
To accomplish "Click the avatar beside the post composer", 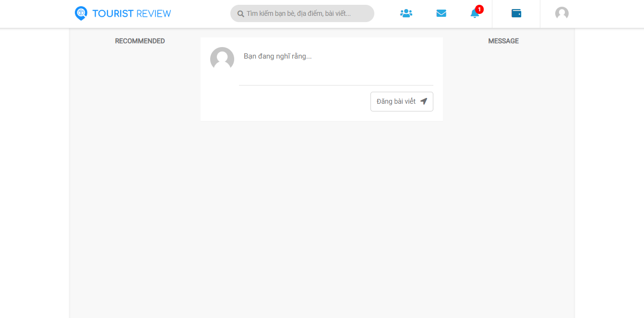I will pyautogui.click(x=222, y=59).
